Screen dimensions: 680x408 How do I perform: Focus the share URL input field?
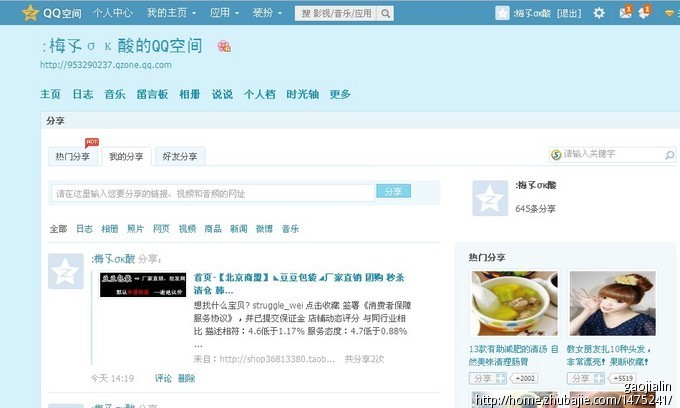[x=213, y=193]
